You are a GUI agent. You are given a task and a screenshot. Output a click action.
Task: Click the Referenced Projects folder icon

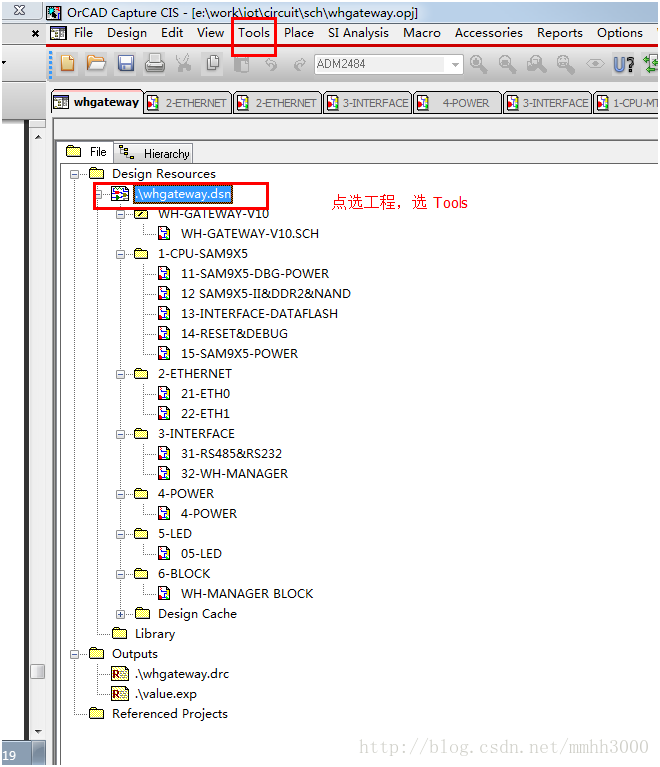(x=96, y=713)
